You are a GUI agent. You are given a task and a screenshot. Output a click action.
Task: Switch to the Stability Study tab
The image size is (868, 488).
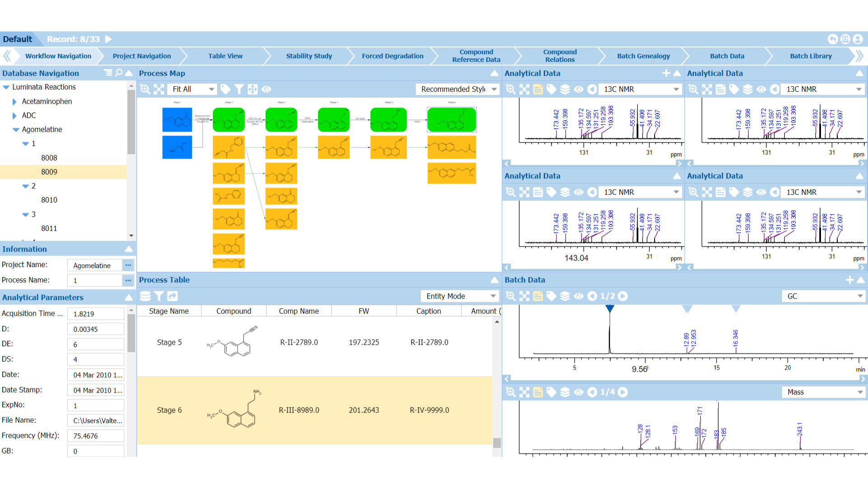[309, 56]
